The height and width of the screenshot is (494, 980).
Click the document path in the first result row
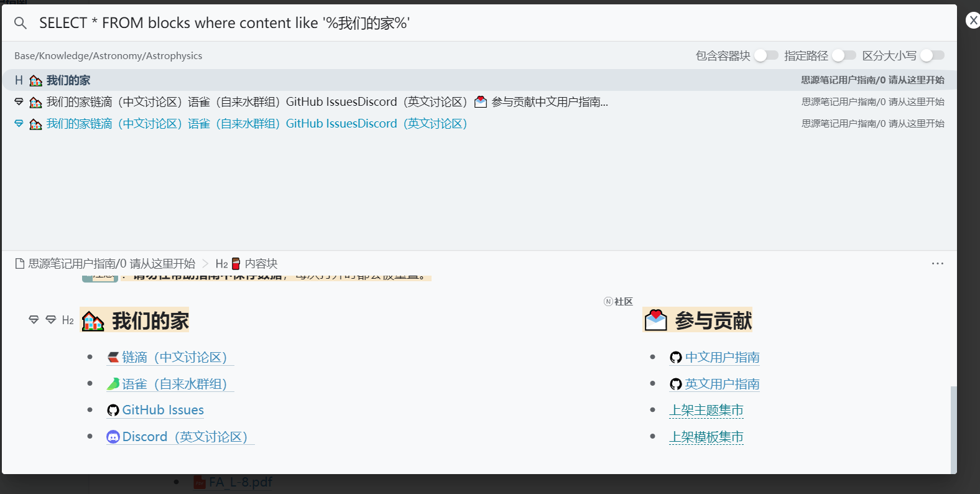[x=872, y=80]
